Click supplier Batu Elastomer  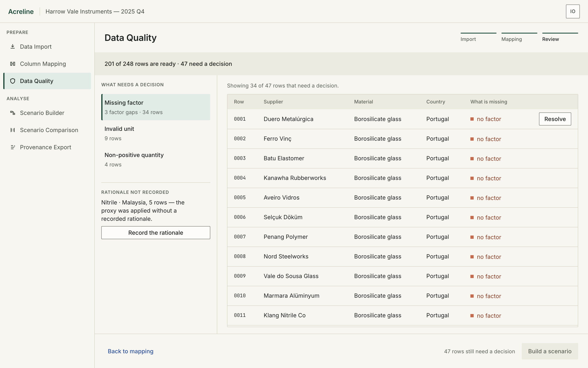pos(284,158)
